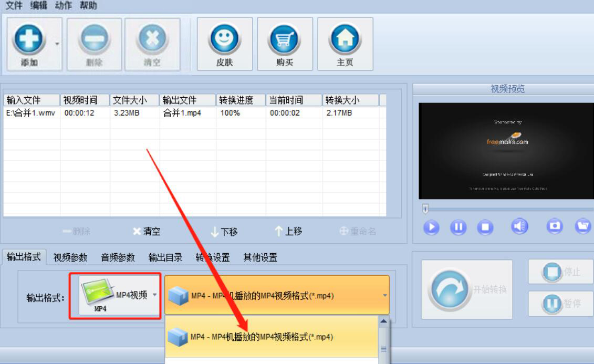Pause the preview video

tap(458, 227)
